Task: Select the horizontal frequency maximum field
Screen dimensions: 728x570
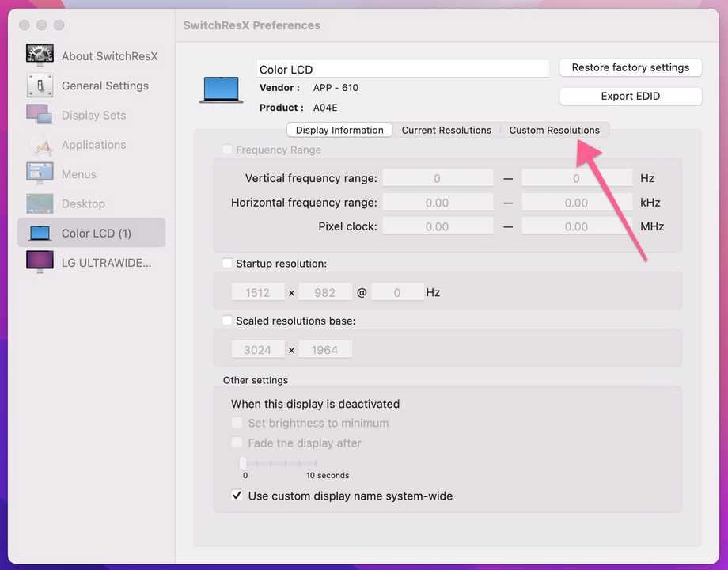Action: [x=577, y=203]
